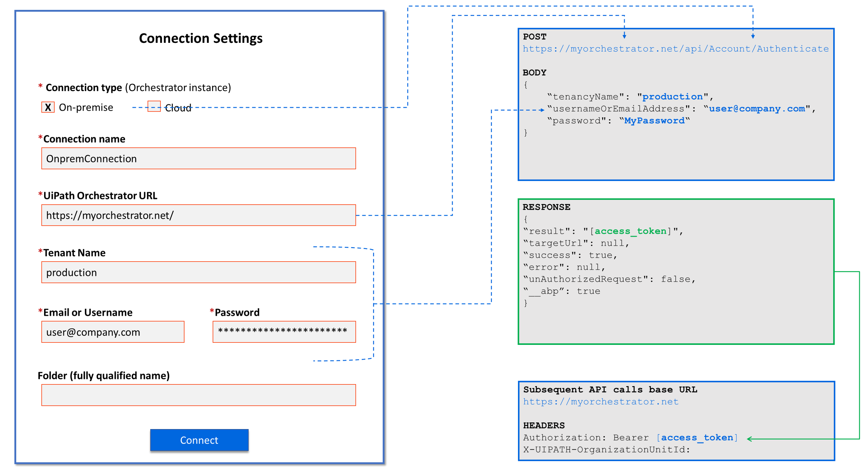The height and width of the screenshot is (471, 868).
Task: Click the X-UIPATH-OrganizationUnitId header line
Action: click(x=606, y=450)
